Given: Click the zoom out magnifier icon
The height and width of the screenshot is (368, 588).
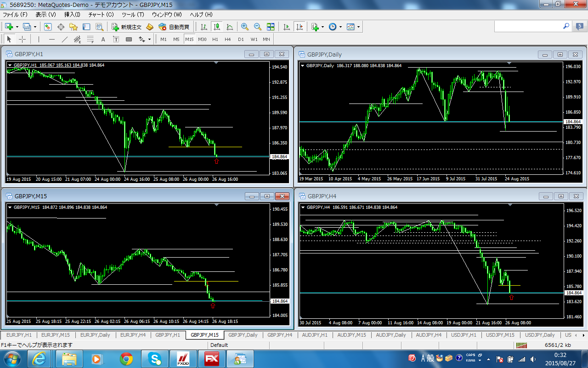Looking at the screenshot, I should tap(257, 27).
